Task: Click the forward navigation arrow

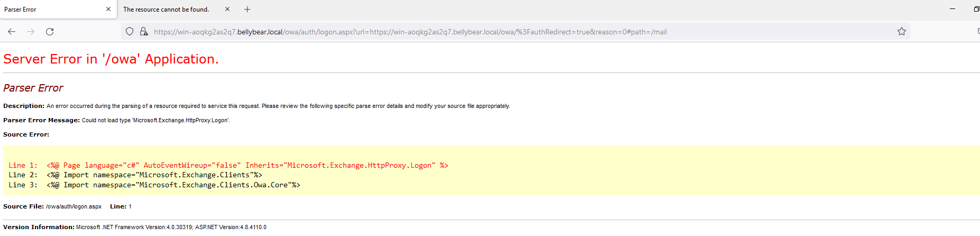Action: click(x=31, y=32)
